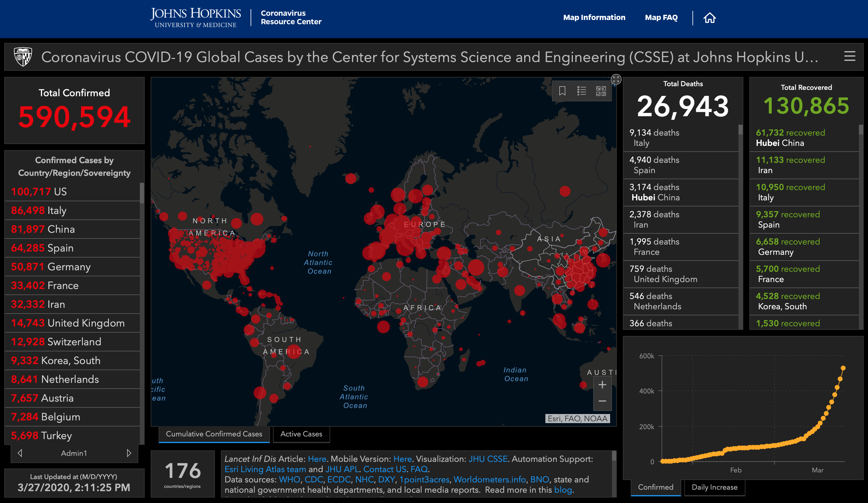Click the 3,174 deaths Hubei China entry
Image resolution: width=868 pixels, height=503 pixels.
pyautogui.click(x=681, y=192)
